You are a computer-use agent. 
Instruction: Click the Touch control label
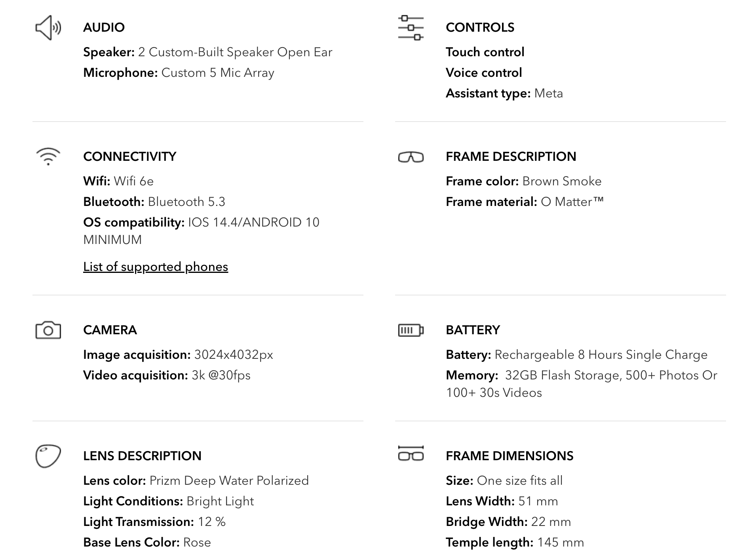coord(485,52)
